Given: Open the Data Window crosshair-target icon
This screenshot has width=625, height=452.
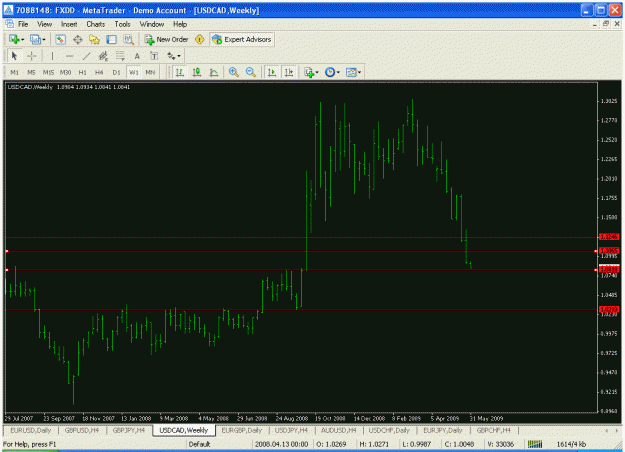Looking at the screenshot, I should (77, 39).
